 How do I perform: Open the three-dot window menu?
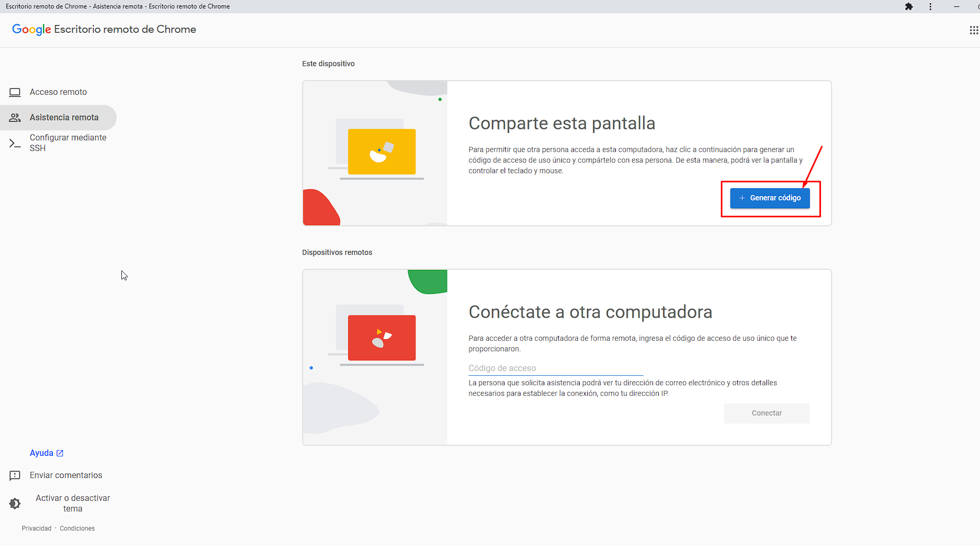(930, 7)
